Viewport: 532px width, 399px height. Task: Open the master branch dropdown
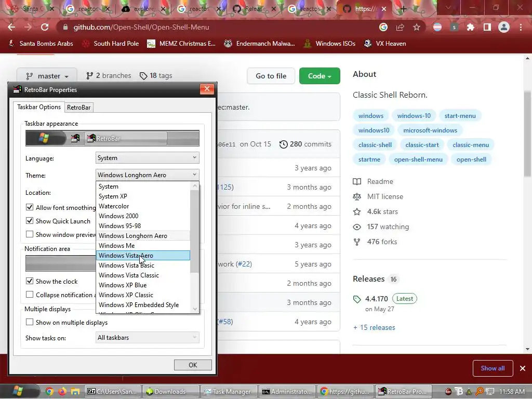coord(47,76)
